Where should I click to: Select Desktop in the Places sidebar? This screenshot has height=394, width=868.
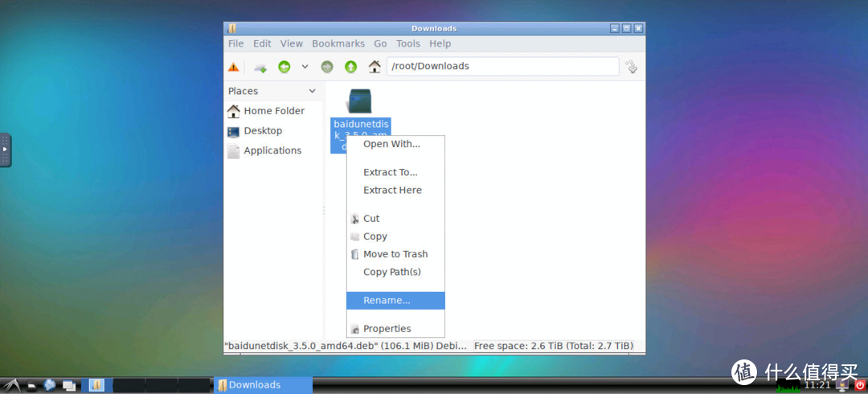263,131
